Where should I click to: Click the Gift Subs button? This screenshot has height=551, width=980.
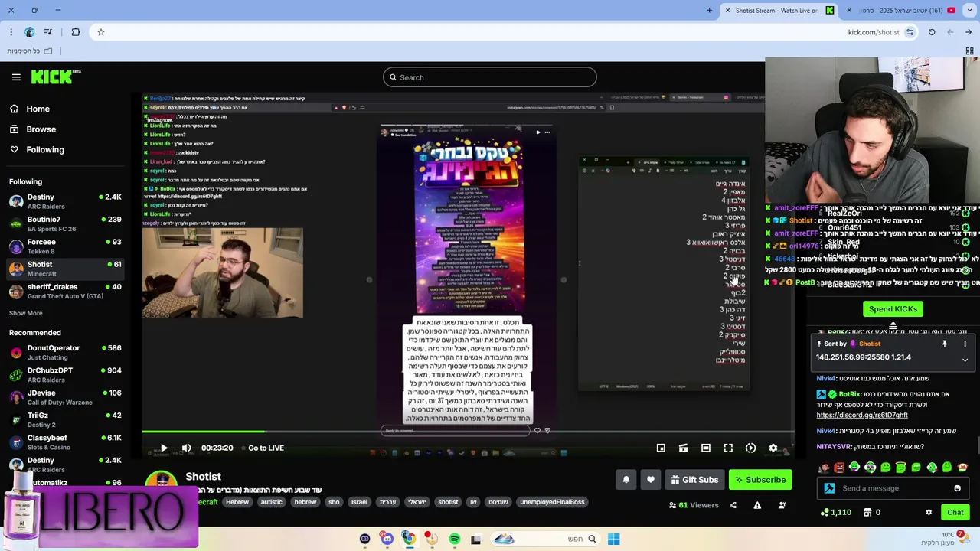[694, 480]
